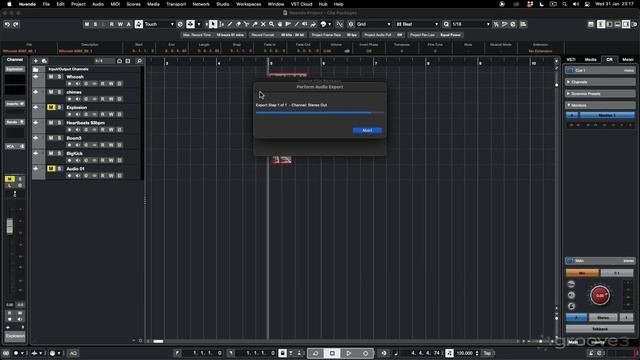Unmute the Explosion track
The width and height of the screenshot is (640, 360).
[x=51, y=107]
